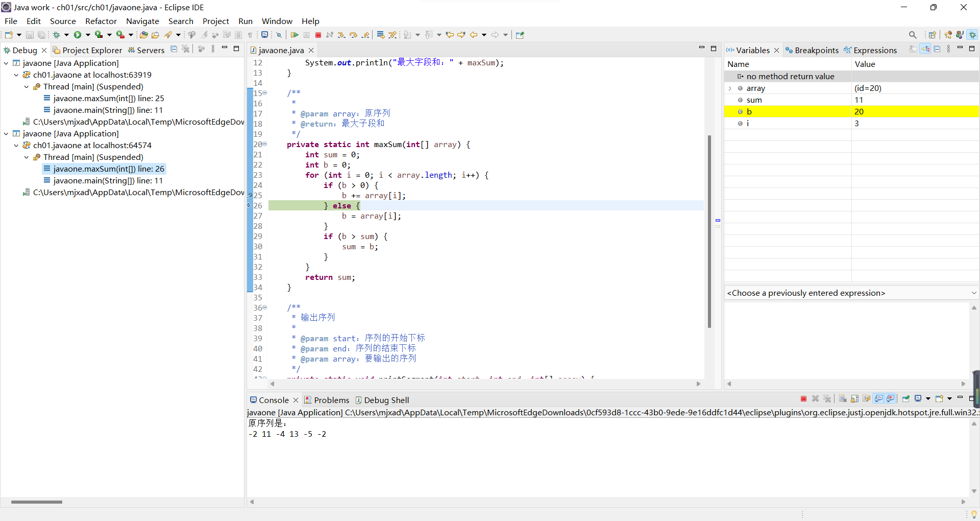The image size is (980, 521).
Task: Click the Debug view horizontal scrollbar thumb
Action: coord(36,502)
